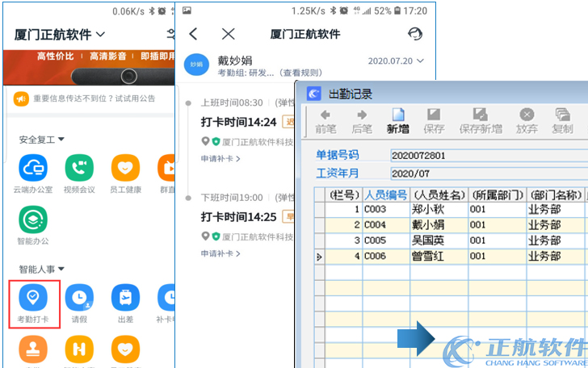Viewport: 588px width, 368px height.
Task: Open the 出差 business trip icon
Action: coord(125,298)
